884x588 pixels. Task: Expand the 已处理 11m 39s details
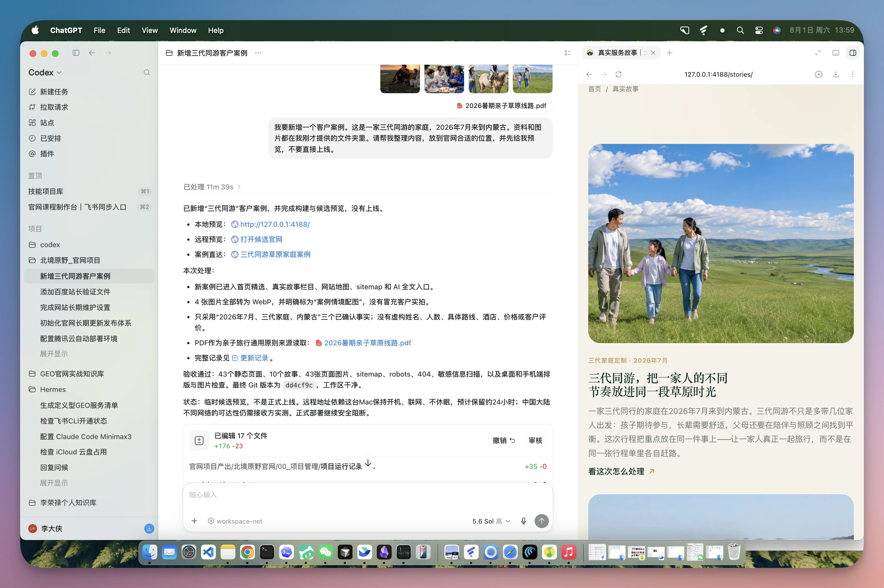tap(212, 187)
